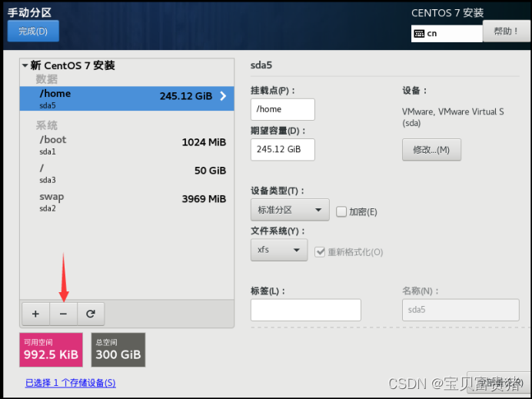Click the 系统 section heading
Image resolution: width=532 pixels, height=399 pixels.
[46, 125]
